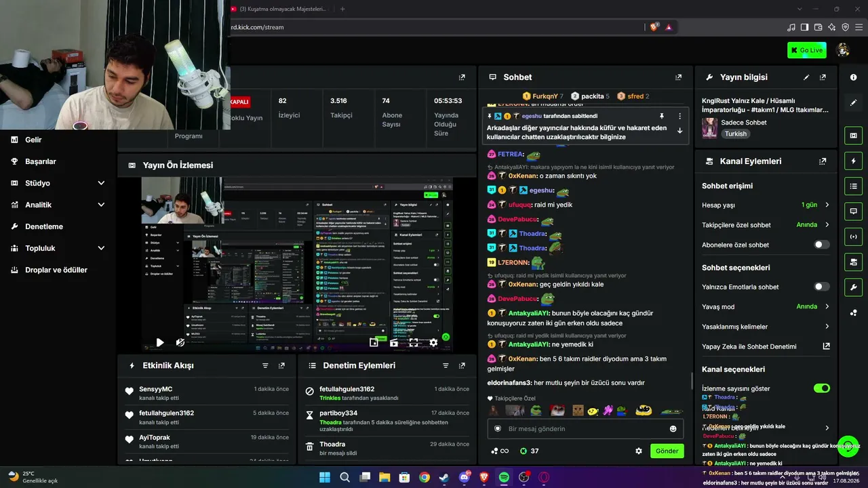
Task: Open Windows Start menu
Action: point(325,477)
